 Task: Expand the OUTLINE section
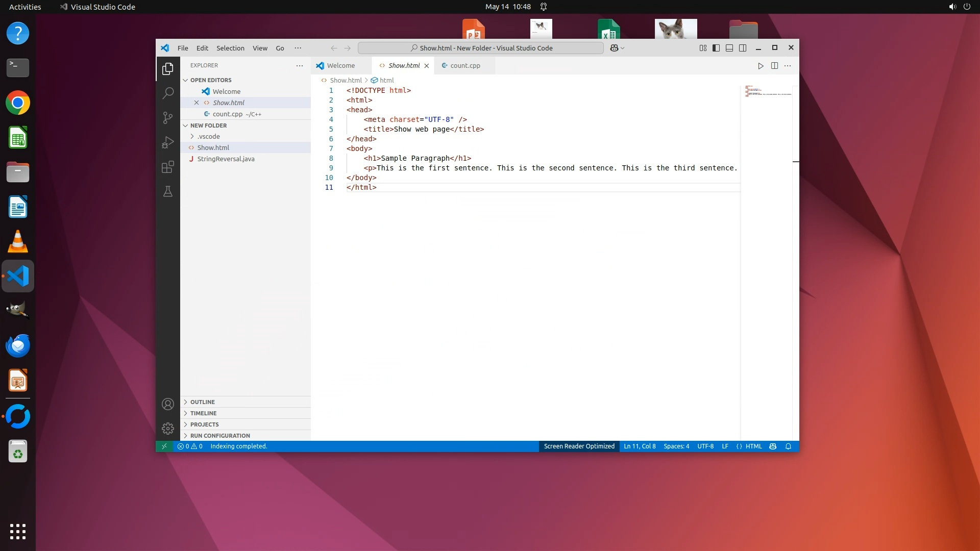coord(203,402)
